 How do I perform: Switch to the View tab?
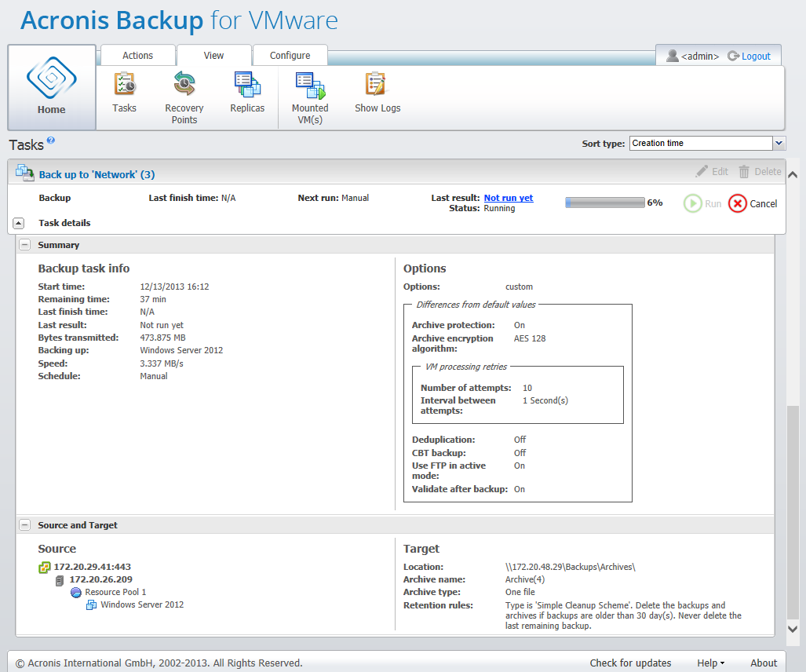pyautogui.click(x=213, y=56)
